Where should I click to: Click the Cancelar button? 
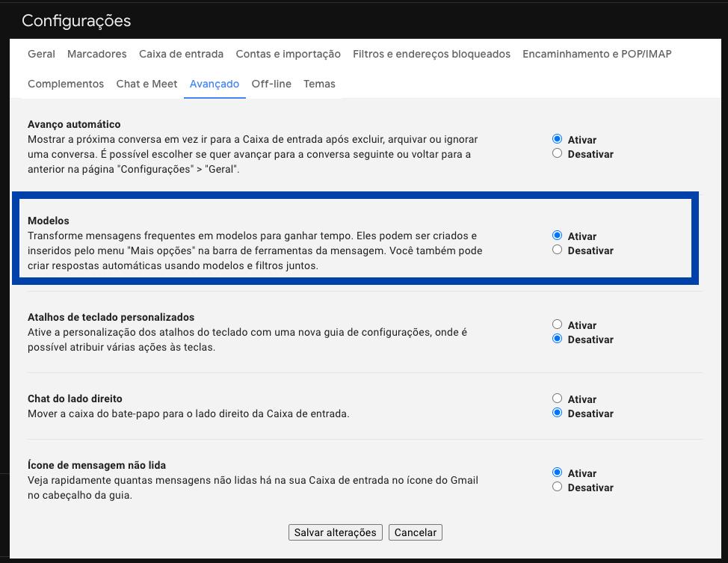pos(416,532)
